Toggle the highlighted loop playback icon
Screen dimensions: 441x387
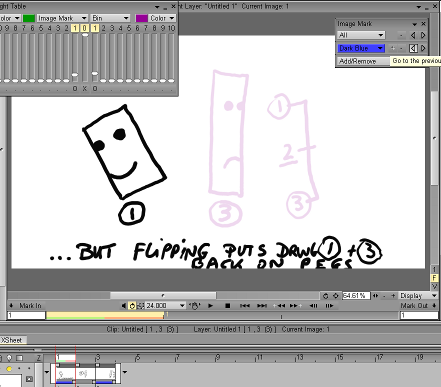[x=132, y=305]
